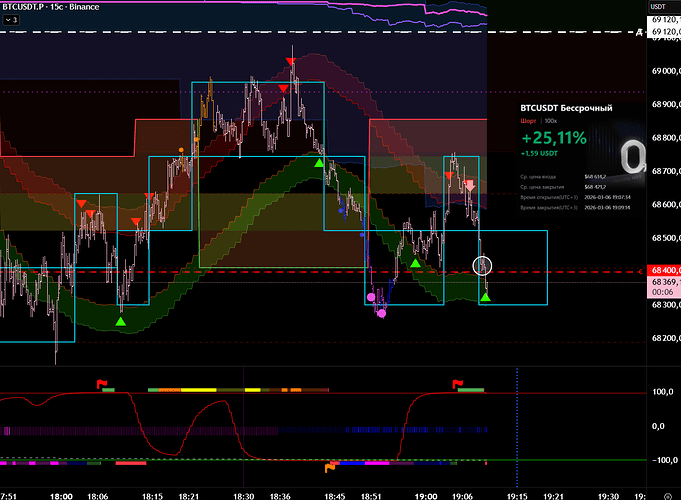Image resolution: width=681 pixels, height=500 pixels.
Task: Click BTCUSDT Бессрочный position card title
Action: (x=566, y=107)
